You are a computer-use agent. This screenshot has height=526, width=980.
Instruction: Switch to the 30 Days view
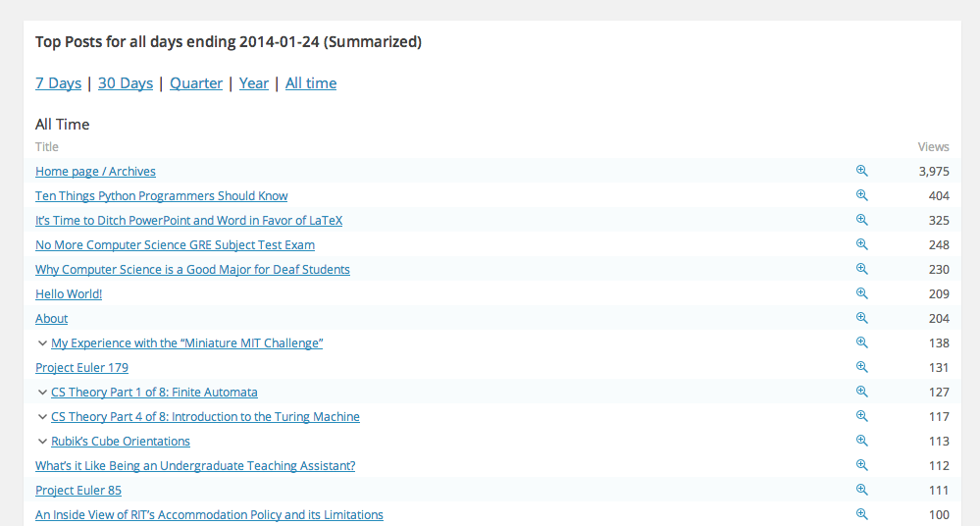click(x=125, y=83)
